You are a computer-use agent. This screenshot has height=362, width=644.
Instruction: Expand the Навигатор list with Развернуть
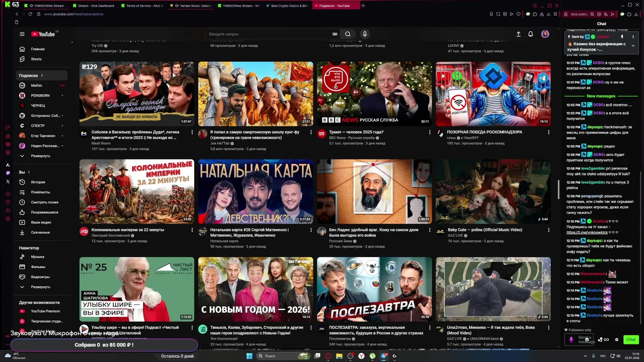[42, 287]
